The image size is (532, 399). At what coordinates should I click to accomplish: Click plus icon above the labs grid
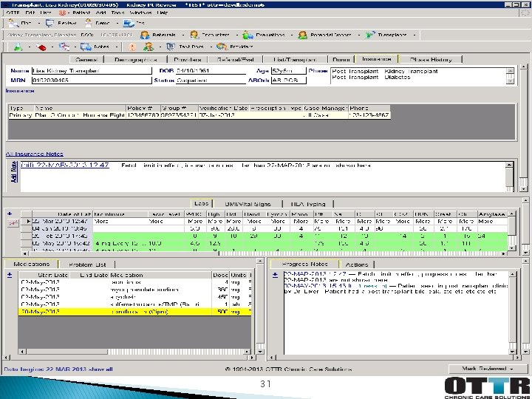pyautogui.click(x=10, y=213)
